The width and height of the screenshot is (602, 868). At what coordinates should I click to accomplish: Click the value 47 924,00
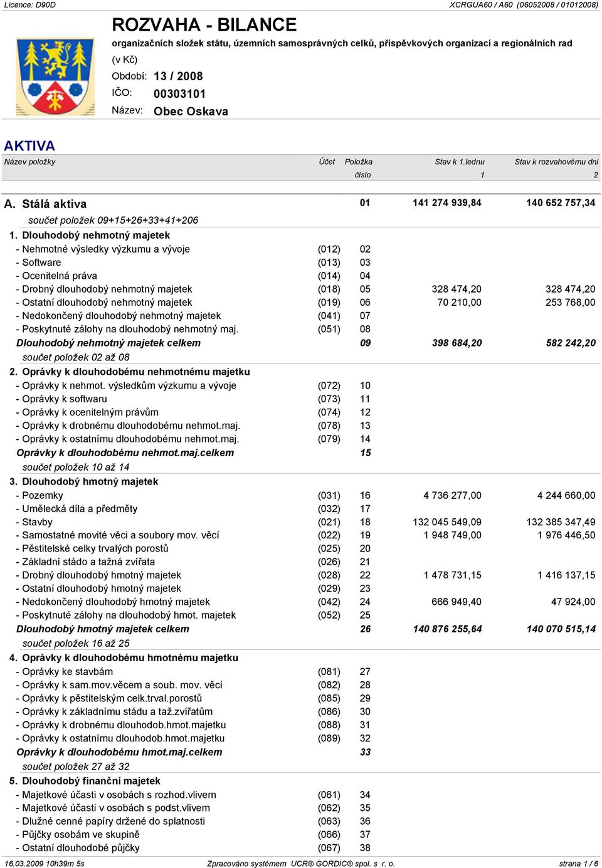point(573,602)
